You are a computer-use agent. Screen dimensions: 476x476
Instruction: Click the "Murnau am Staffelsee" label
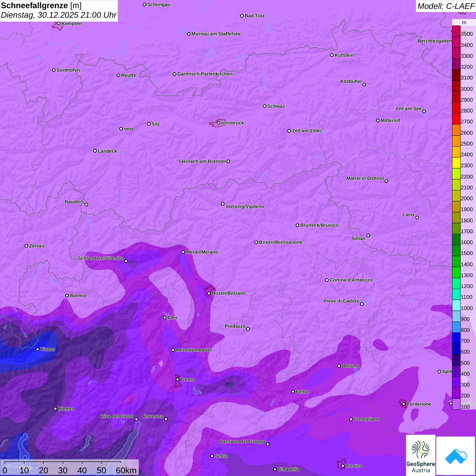click(x=216, y=34)
